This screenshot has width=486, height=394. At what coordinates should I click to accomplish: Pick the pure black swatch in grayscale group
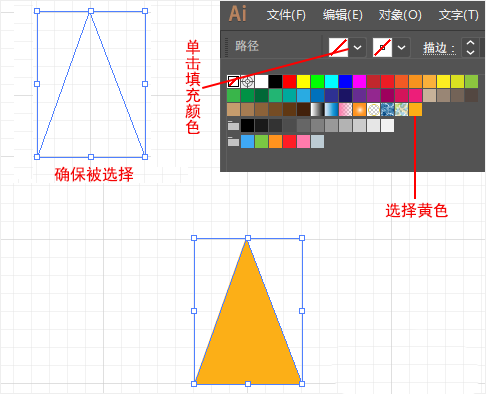[247, 126]
